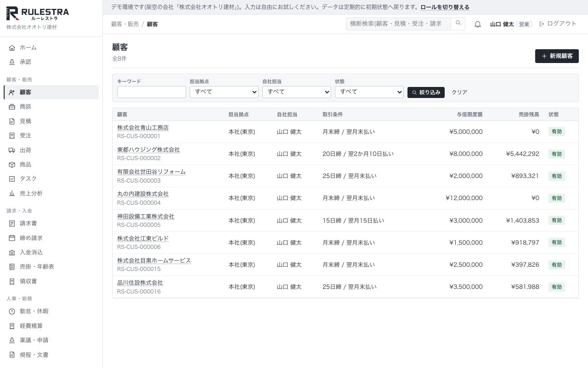588x368 pixels.
Task: Click the notification bell icon
Action: point(478,24)
